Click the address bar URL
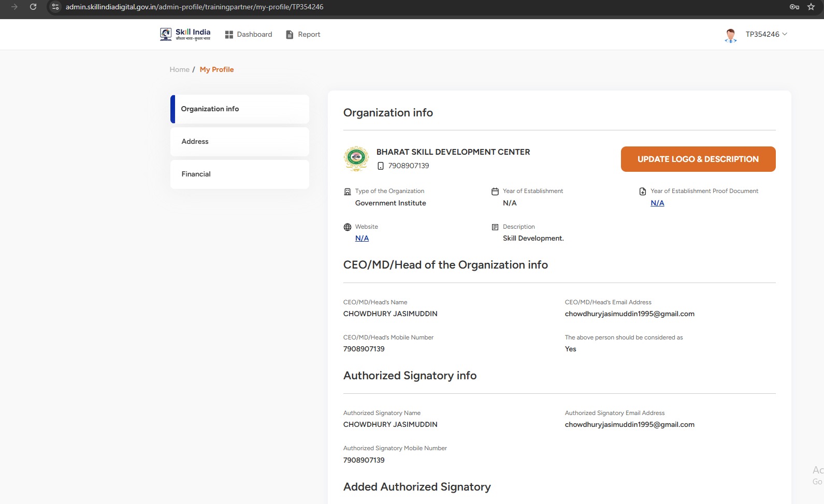This screenshot has height=504, width=824. pyautogui.click(x=194, y=7)
